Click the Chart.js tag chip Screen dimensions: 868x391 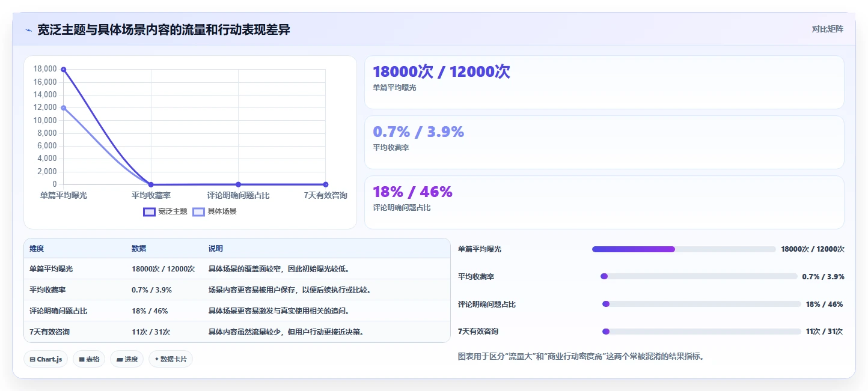click(46, 359)
